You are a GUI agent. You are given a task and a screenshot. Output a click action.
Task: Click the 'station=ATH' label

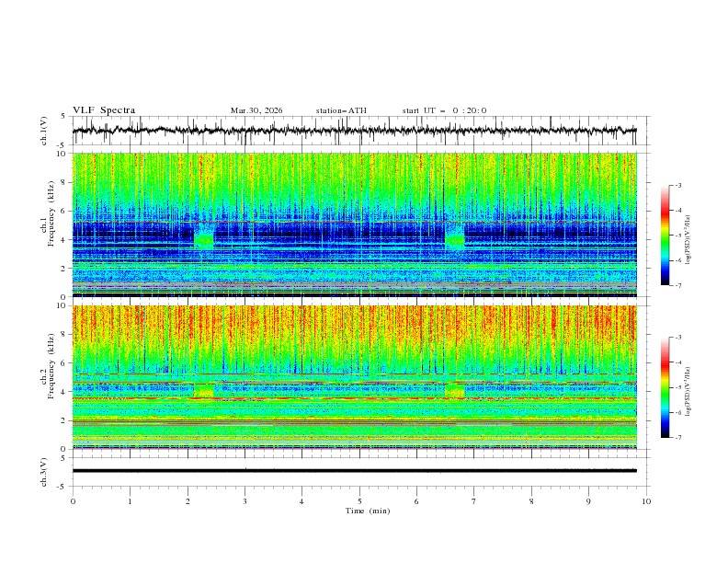click(341, 110)
